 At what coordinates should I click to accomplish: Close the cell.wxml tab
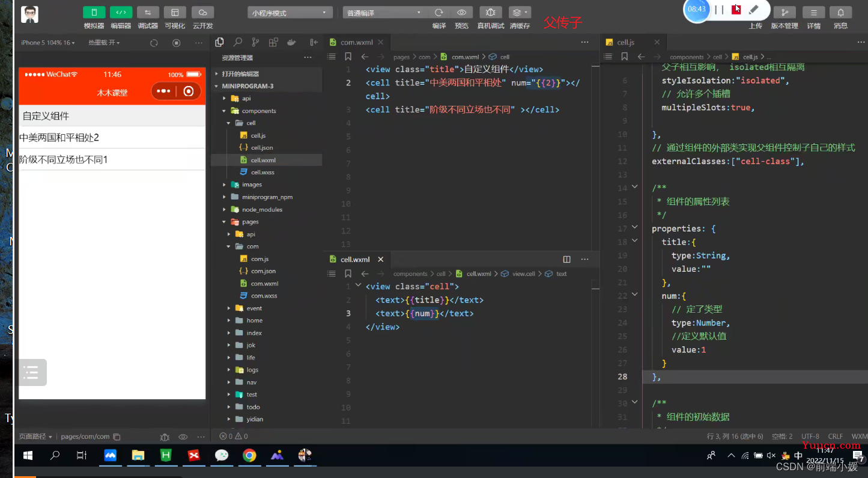tap(380, 259)
